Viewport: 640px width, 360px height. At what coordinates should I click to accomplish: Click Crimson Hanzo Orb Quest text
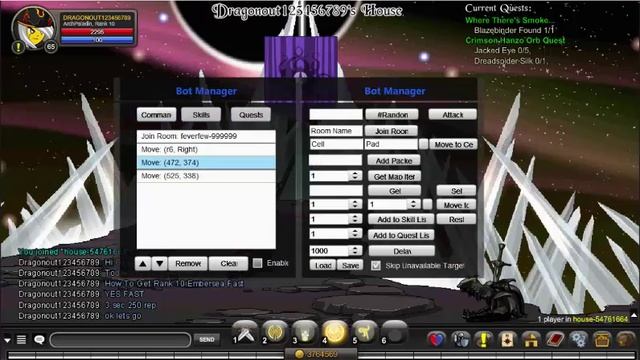click(x=515, y=40)
